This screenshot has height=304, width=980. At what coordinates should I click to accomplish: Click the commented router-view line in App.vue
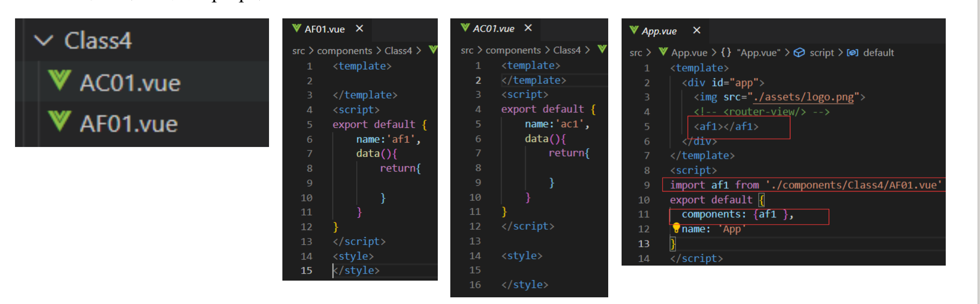762,112
